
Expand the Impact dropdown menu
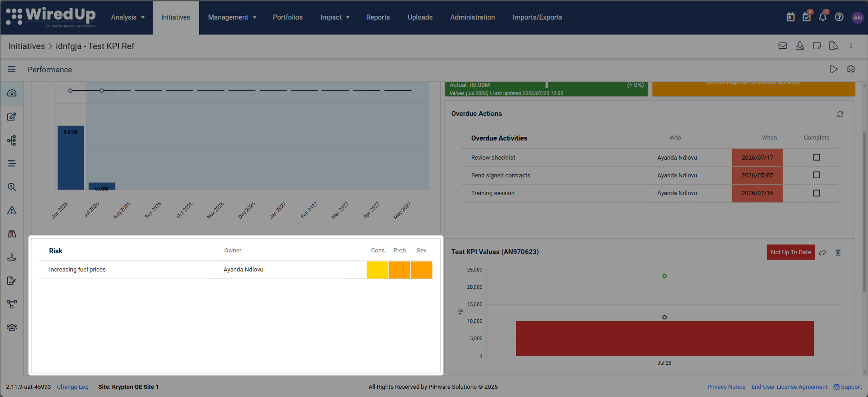click(335, 17)
